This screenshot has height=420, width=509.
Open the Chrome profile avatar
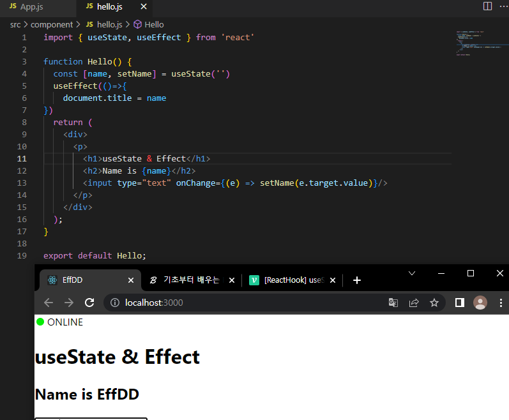pos(480,303)
